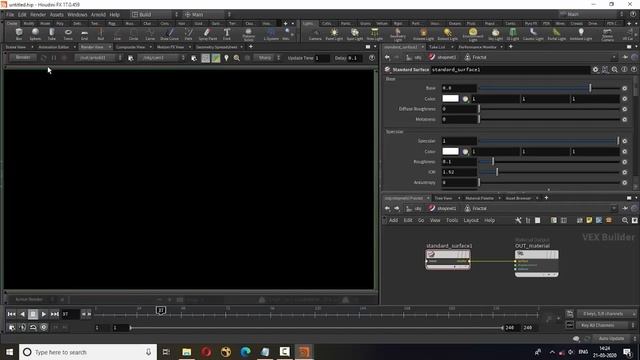Add an Ambient Light from the shelf
This screenshot has width=640, height=360.
coord(581,34)
